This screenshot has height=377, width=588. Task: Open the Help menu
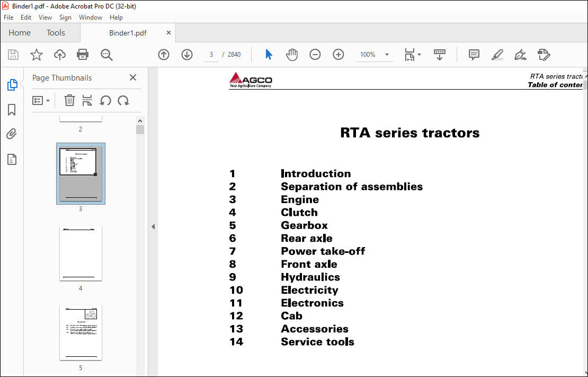pyautogui.click(x=116, y=17)
